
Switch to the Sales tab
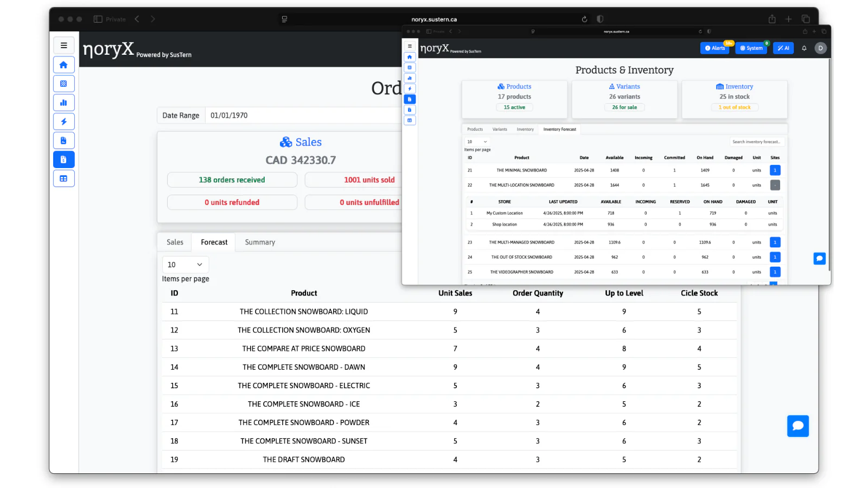pos(175,242)
